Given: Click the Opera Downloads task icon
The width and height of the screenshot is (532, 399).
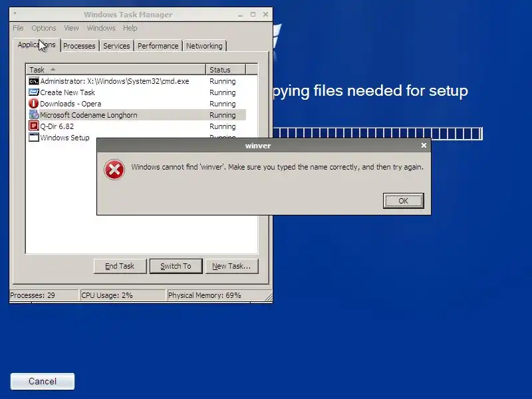Looking at the screenshot, I should pyautogui.click(x=34, y=104).
